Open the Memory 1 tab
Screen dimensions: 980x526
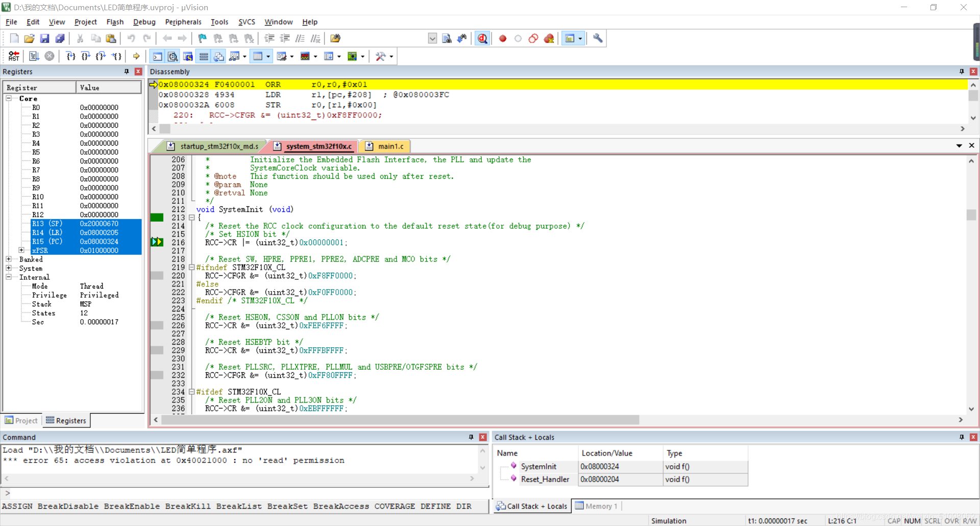coord(596,506)
